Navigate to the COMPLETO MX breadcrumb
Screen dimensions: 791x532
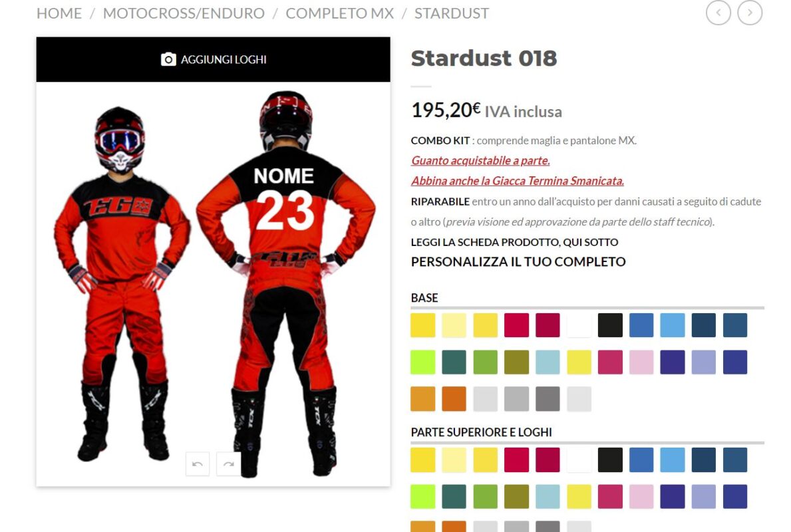[x=339, y=13]
